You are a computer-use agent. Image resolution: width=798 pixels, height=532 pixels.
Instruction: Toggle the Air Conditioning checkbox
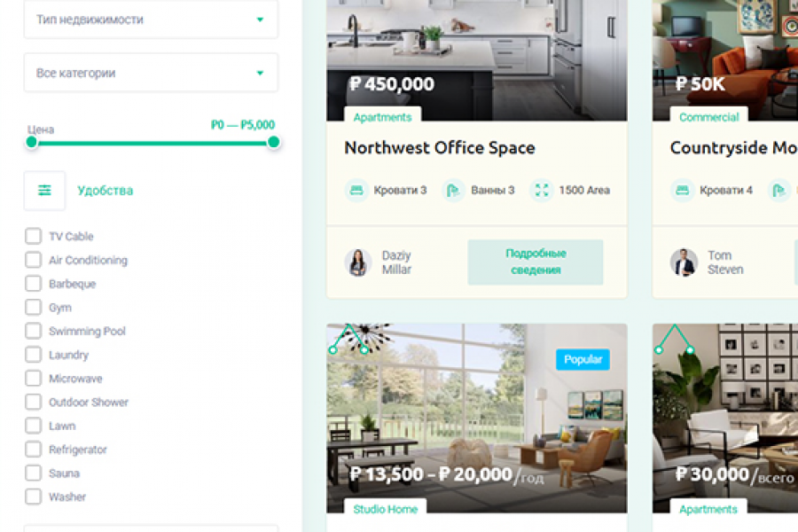(x=33, y=260)
